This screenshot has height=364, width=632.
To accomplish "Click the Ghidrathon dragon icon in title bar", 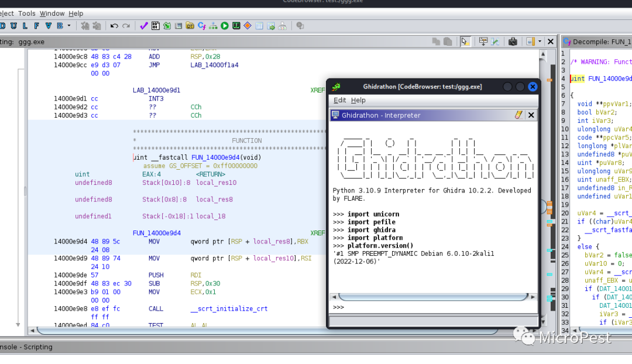I will (x=336, y=86).
